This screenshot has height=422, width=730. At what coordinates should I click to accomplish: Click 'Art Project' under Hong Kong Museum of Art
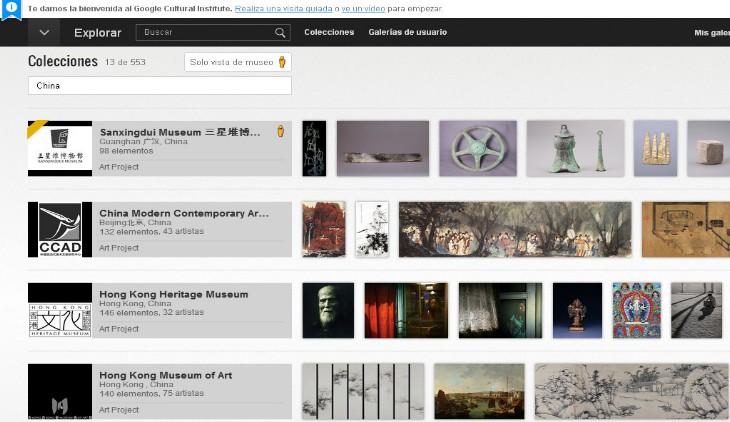pyautogui.click(x=119, y=410)
